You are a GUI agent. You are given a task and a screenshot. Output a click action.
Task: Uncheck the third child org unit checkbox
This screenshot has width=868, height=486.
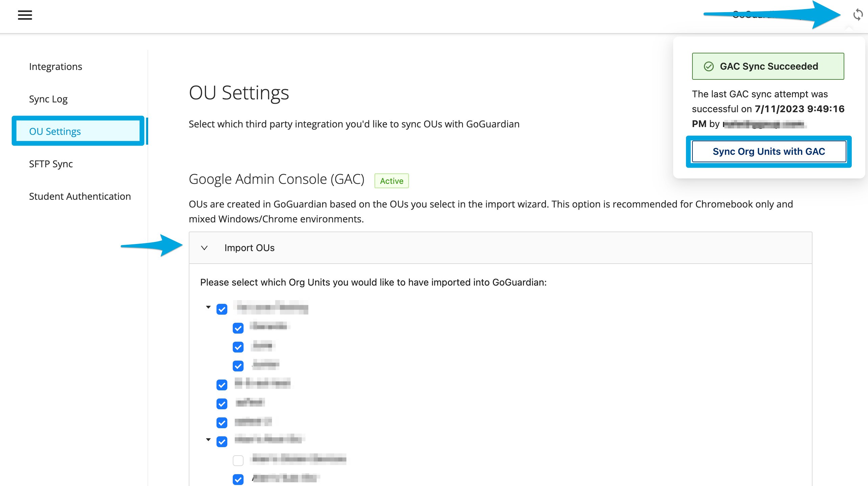pyautogui.click(x=238, y=366)
